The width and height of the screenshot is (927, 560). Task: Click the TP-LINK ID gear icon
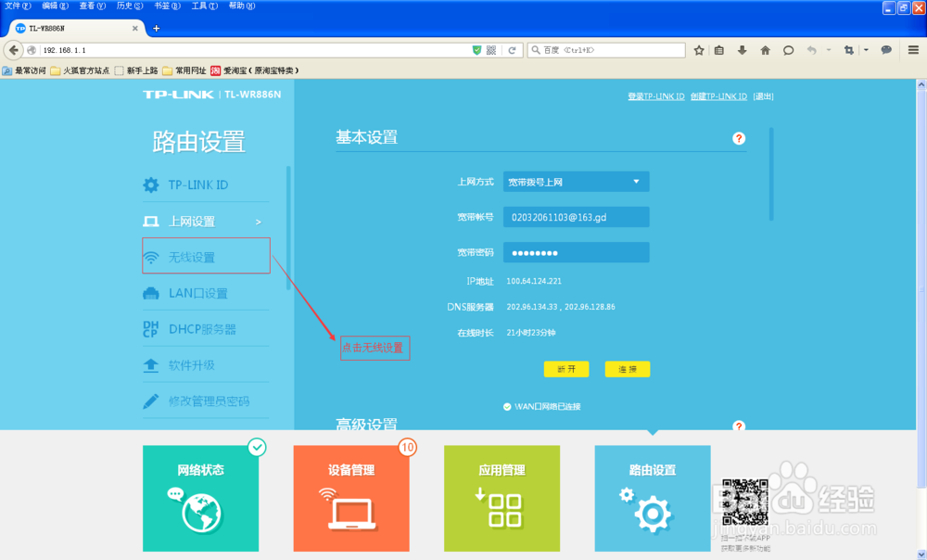pyautogui.click(x=151, y=185)
